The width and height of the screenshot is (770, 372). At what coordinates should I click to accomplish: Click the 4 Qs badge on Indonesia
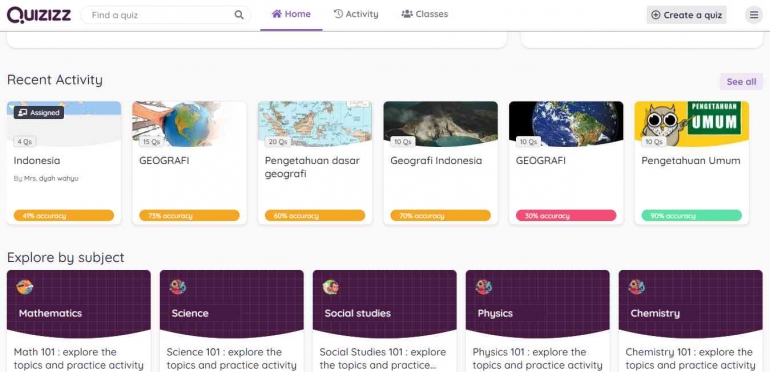point(25,142)
